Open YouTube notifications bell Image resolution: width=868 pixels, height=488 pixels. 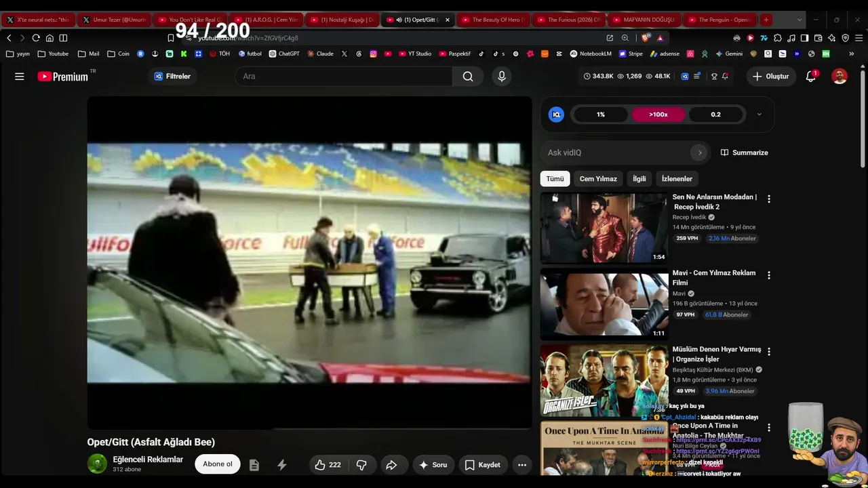pos(811,77)
